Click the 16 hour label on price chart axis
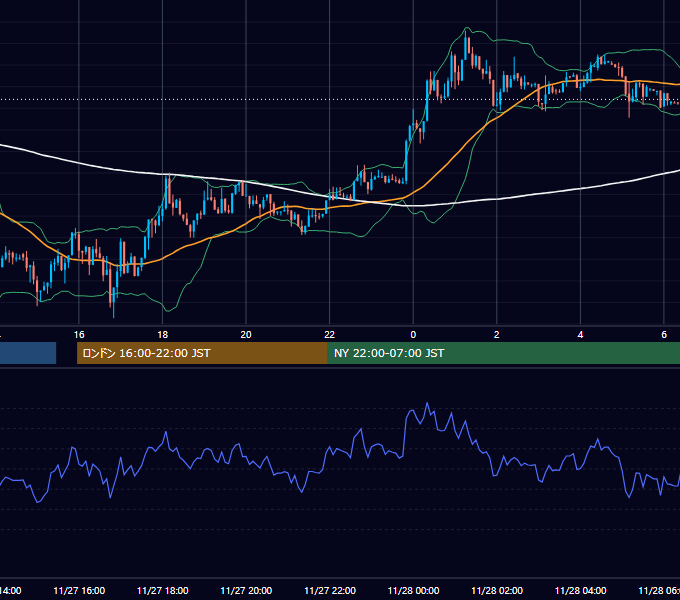Image resolution: width=680 pixels, height=600 pixels. (x=79, y=335)
